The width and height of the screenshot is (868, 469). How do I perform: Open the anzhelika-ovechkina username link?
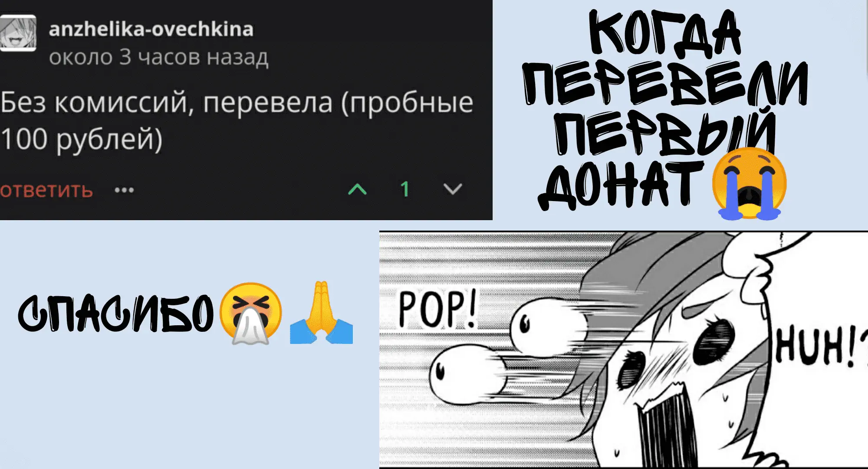point(151,29)
